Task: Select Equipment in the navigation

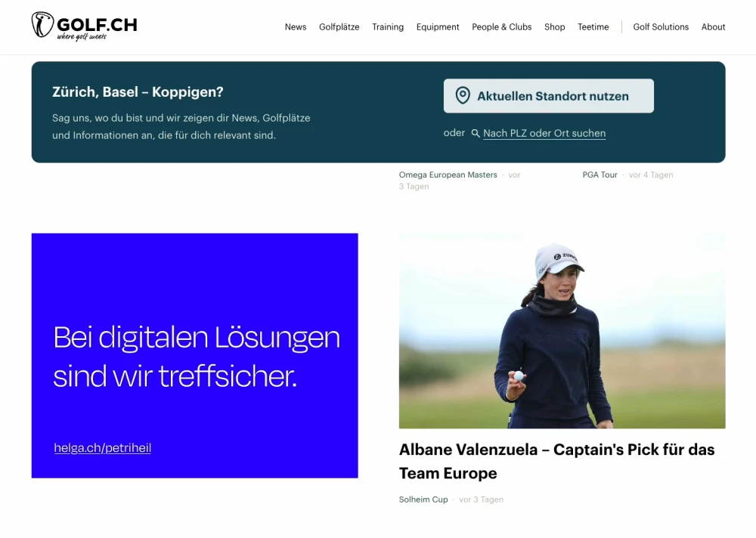Action: [x=438, y=27]
